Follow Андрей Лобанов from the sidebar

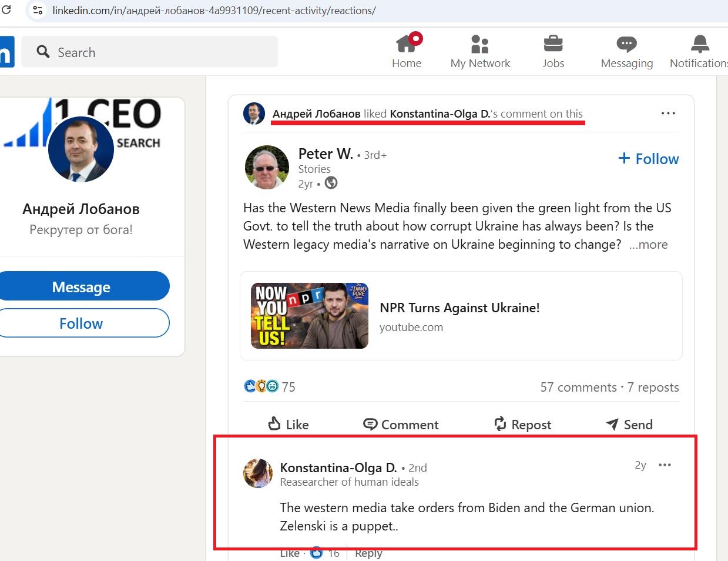[81, 323]
